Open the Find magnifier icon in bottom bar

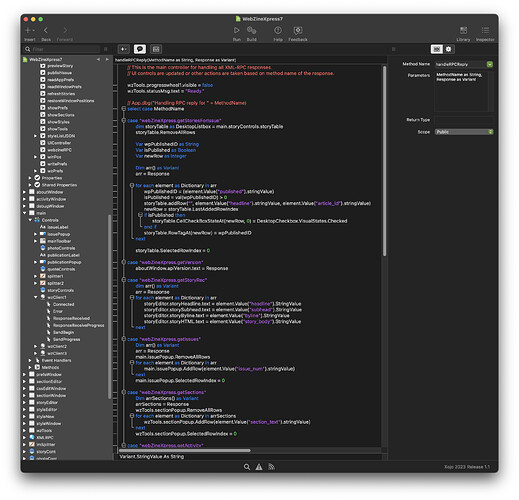click(247, 467)
